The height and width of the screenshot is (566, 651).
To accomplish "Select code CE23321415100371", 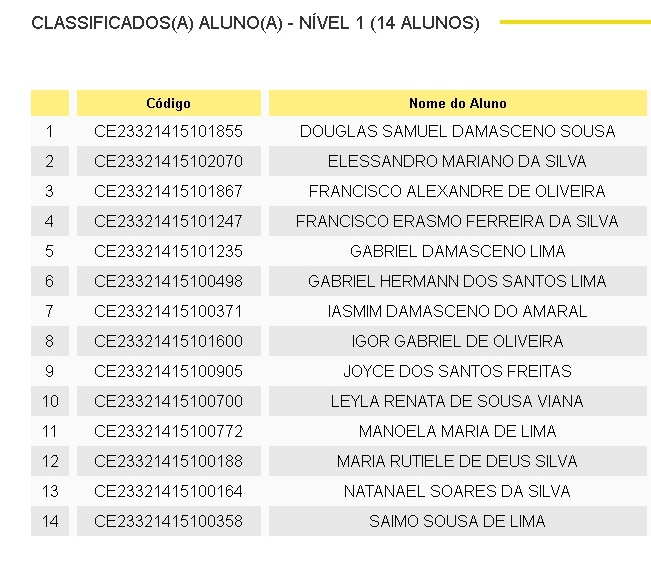I will (x=168, y=311).
